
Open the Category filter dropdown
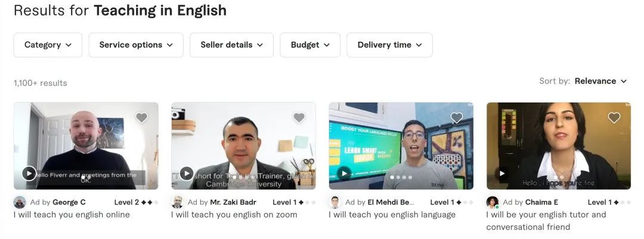point(48,45)
